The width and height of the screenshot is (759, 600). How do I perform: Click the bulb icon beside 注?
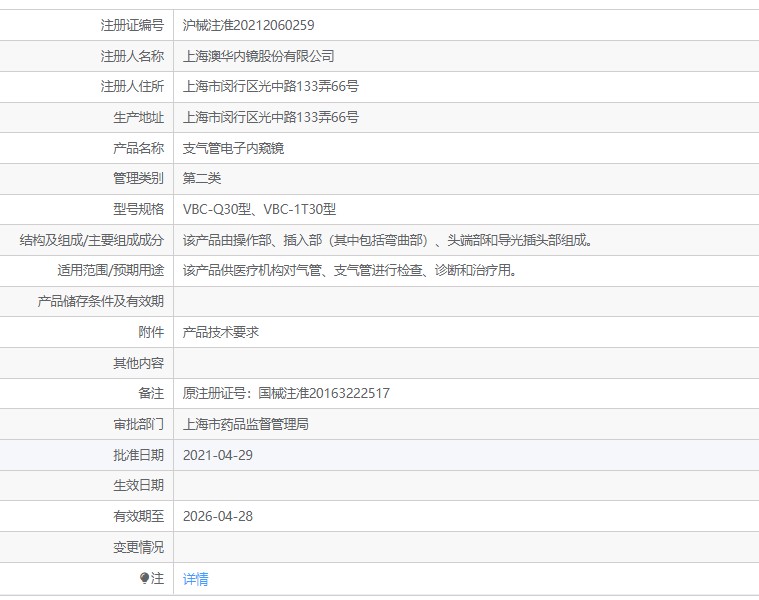coord(144,578)
